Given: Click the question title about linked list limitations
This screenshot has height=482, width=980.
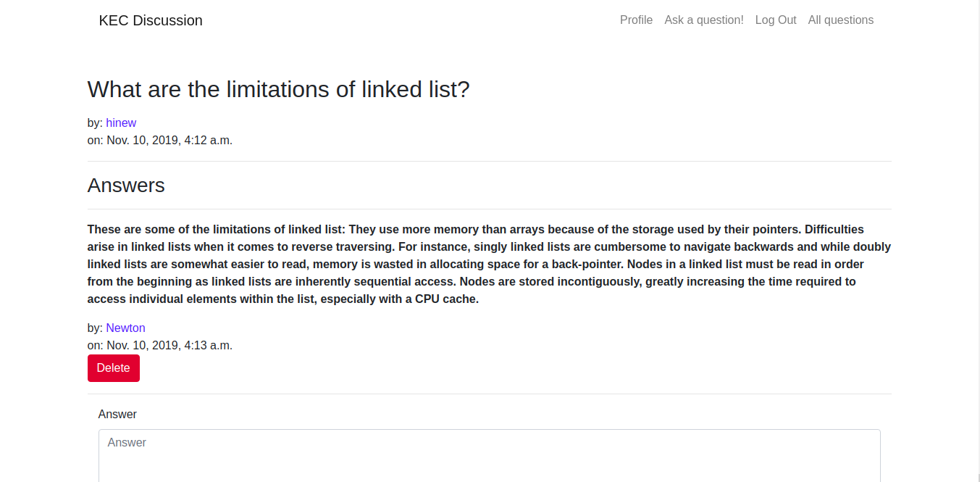Looking at the screenshot, I should pos(279,89).
